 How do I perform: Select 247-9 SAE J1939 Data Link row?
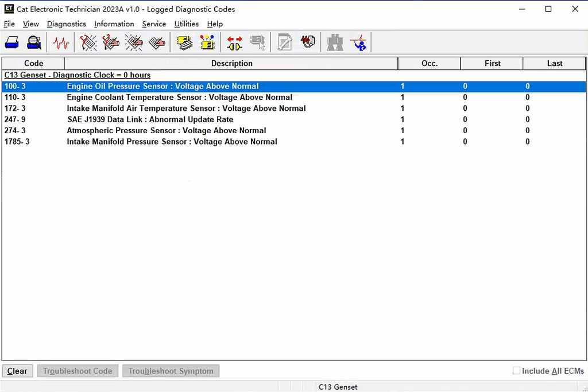coord(294,119)
